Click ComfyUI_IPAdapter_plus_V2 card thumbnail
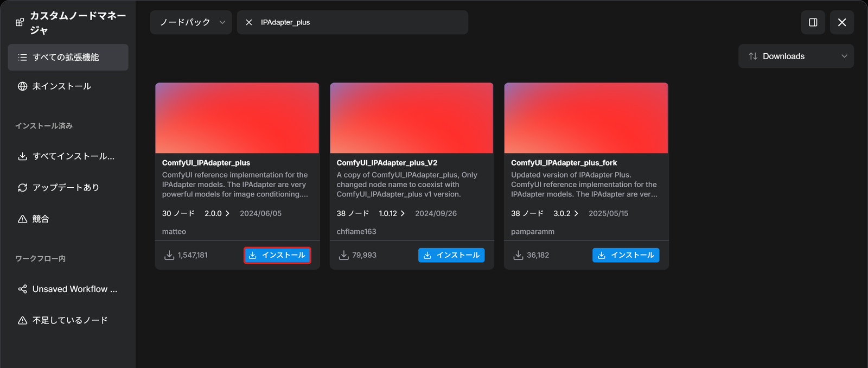 [x=412, y=118]
